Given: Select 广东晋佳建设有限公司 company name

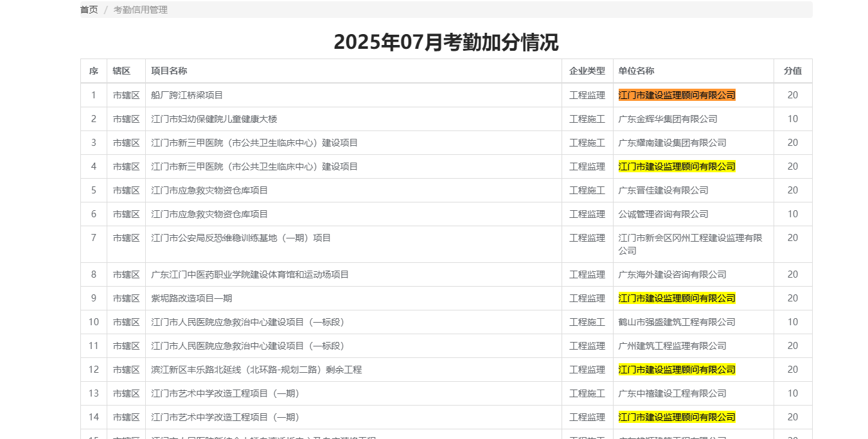Looking at the screenshot, I should tap(663, 190).
